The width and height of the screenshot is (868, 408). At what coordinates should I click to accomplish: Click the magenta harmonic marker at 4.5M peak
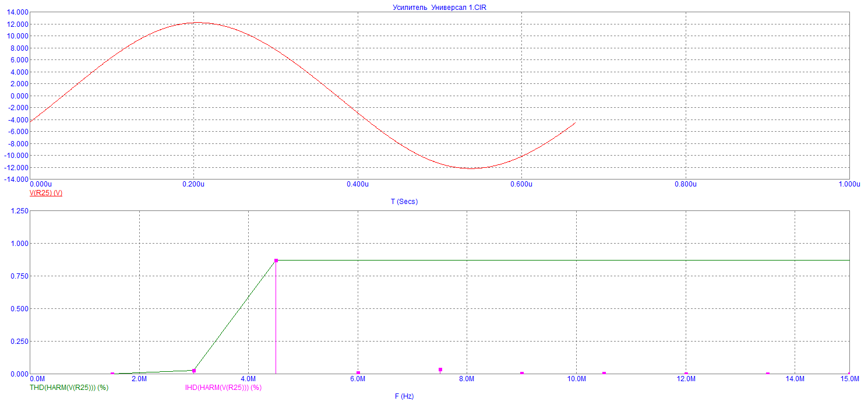[276, 261]
